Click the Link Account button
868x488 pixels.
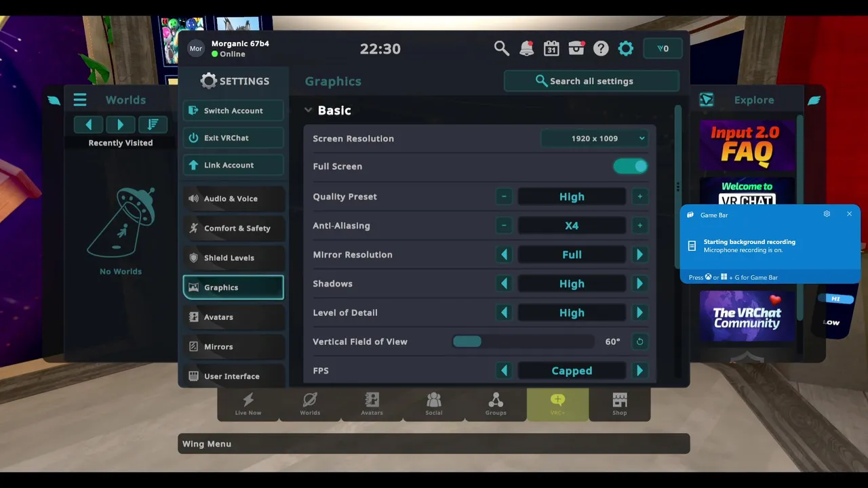[233, 165]
